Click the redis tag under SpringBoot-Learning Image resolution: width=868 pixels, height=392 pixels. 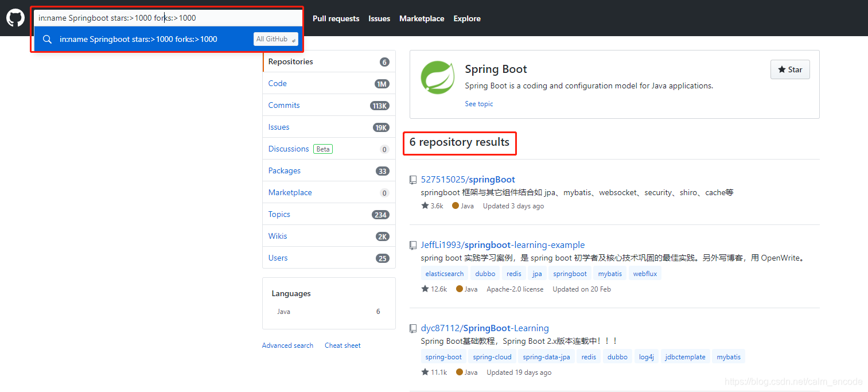(x=589, y=357)
